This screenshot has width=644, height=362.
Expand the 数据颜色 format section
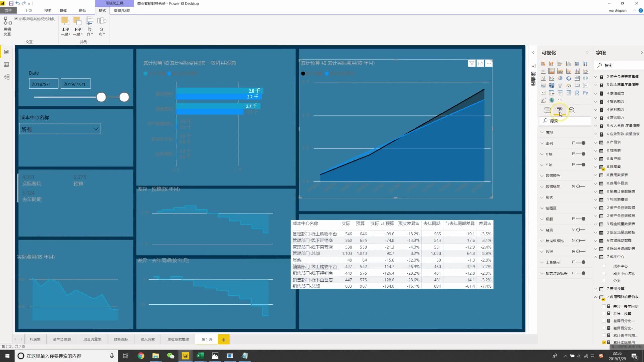click(x=542, y=176)
